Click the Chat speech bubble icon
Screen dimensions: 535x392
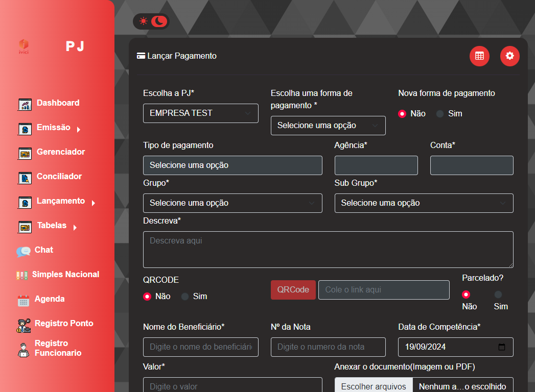tap(23, 251)
